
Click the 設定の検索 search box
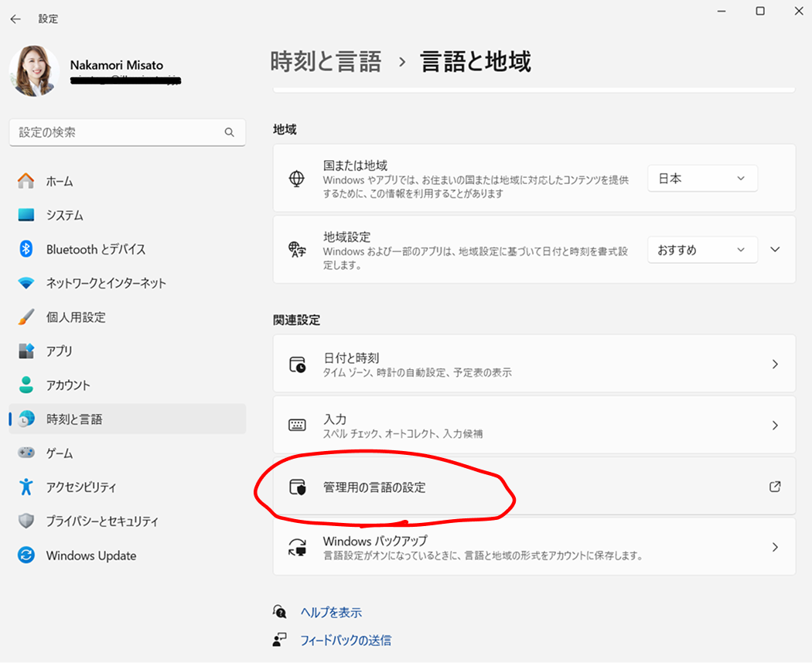128,132
